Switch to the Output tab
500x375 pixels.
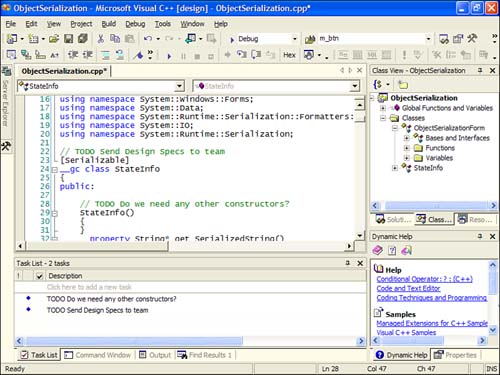tap(155, 355)
